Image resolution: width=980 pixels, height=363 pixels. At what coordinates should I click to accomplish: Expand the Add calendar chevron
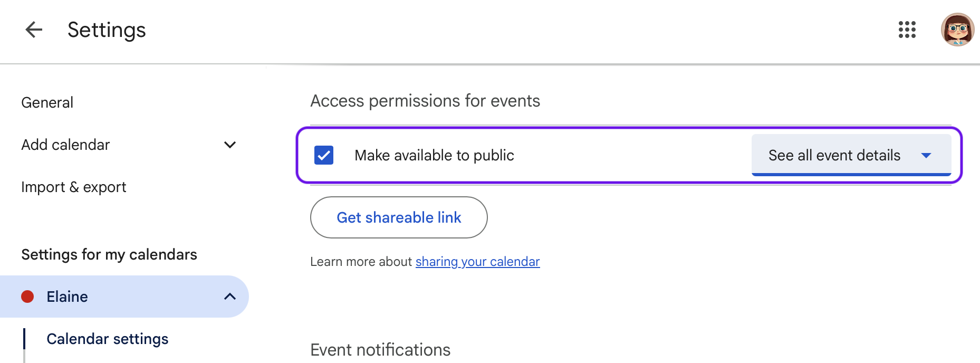(230, 145)
